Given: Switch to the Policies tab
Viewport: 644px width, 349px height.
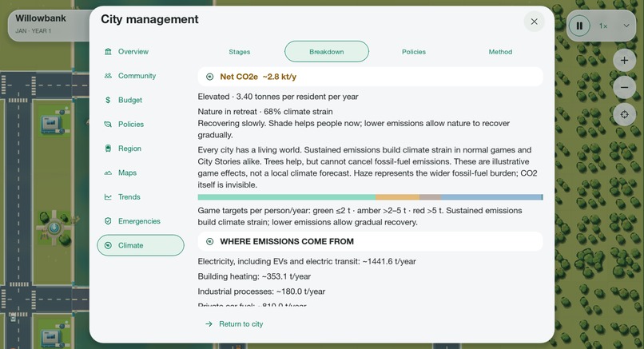Looking at the screenshot, I should (x=414, y=52).
